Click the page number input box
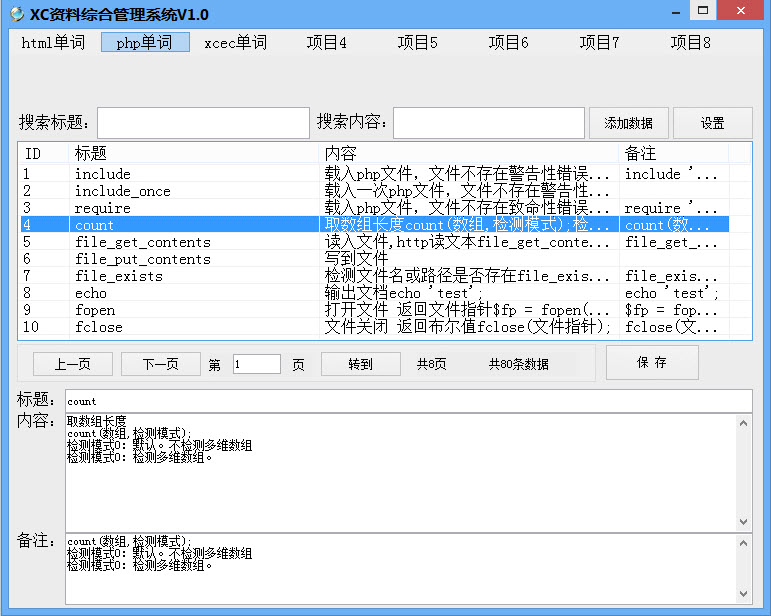The height and width of the screenshot is (616, 771). click(256, 364)
